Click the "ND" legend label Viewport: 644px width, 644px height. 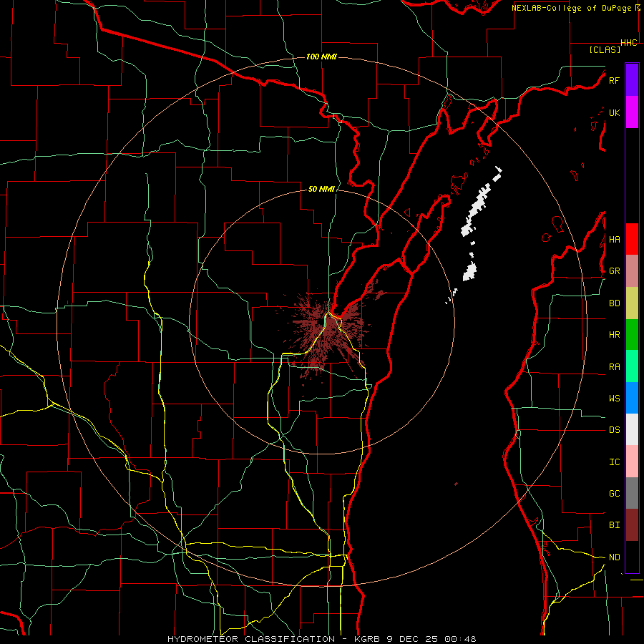pos(614,557)
